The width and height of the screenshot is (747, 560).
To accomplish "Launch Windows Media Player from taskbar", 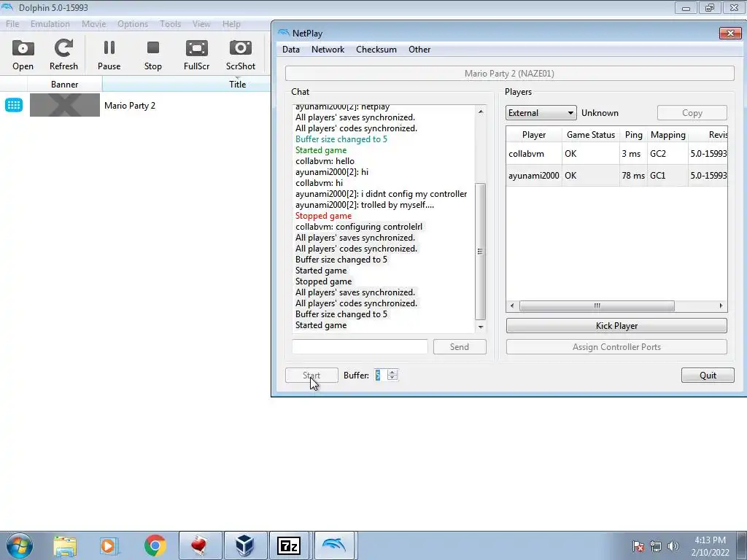I will click(x=109, y=545).
